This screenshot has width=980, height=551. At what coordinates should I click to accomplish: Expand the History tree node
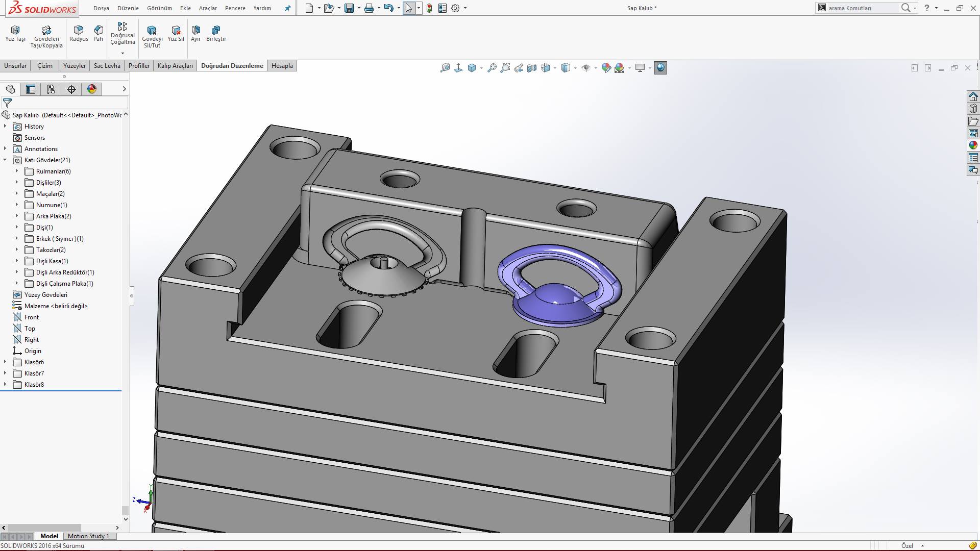[x=5, y=126]
